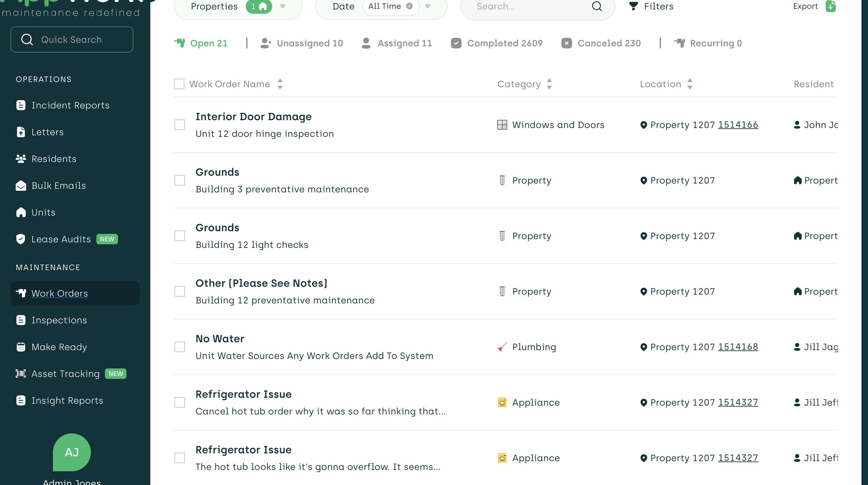Image resolution: width=868 pixels, height=485 pixels.
Task: Click the Quick Search field
Action: [x=72, y=40]
